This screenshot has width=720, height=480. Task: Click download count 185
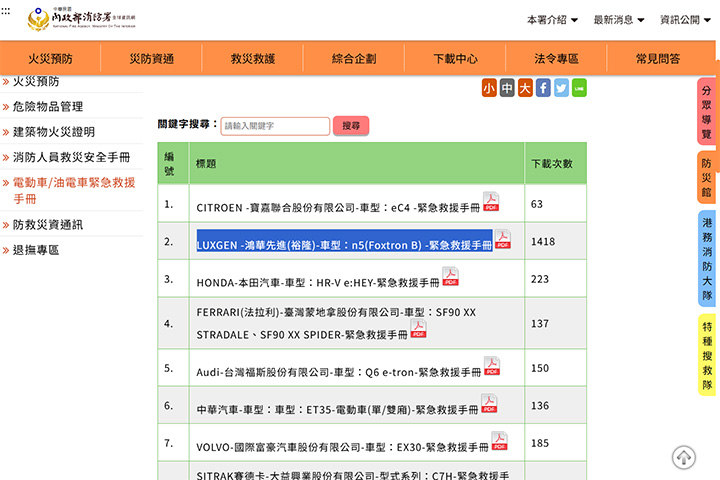pyautogui.click(x=540, y=443)
